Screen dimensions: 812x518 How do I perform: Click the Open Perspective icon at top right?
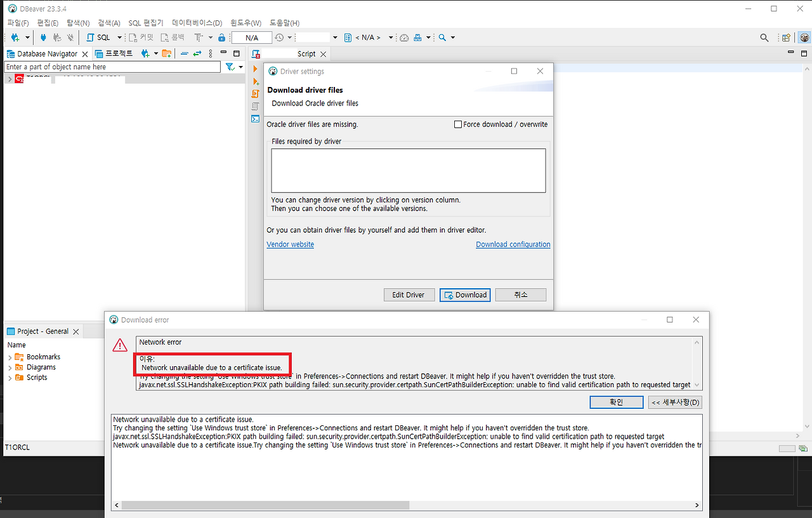786,37
